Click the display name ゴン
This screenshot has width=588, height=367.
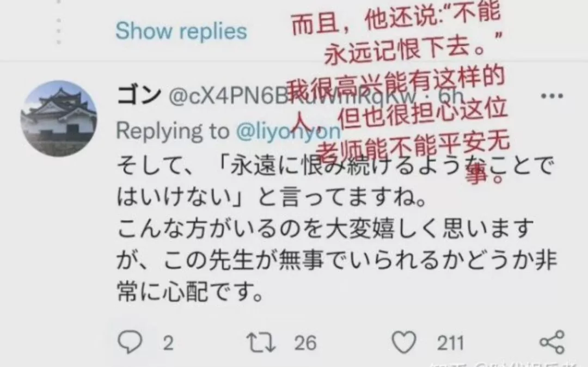(139, 95)
